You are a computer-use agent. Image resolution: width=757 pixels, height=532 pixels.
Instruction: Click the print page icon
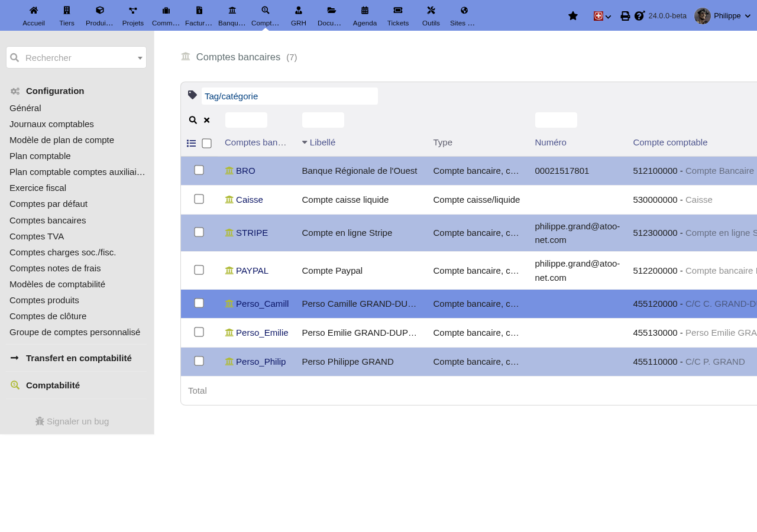625,16
